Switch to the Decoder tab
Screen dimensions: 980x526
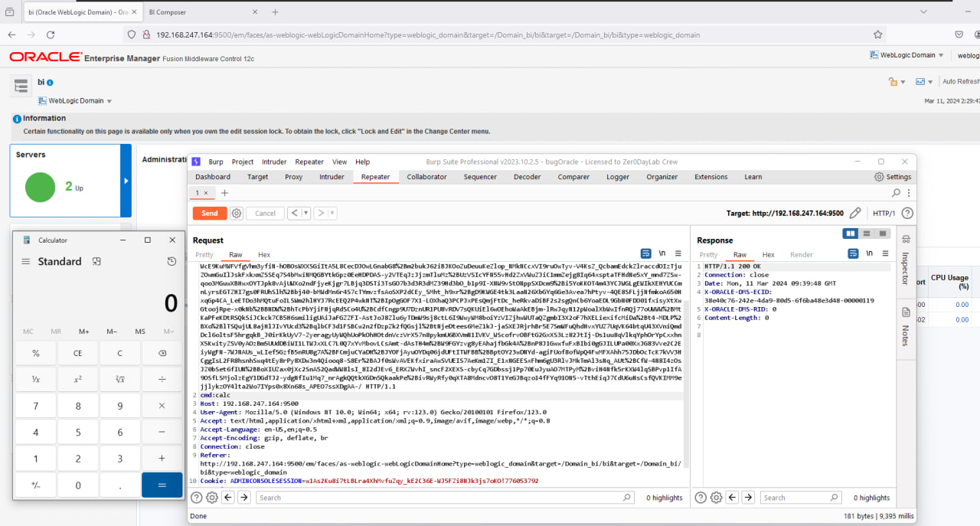tap(527, 177)
